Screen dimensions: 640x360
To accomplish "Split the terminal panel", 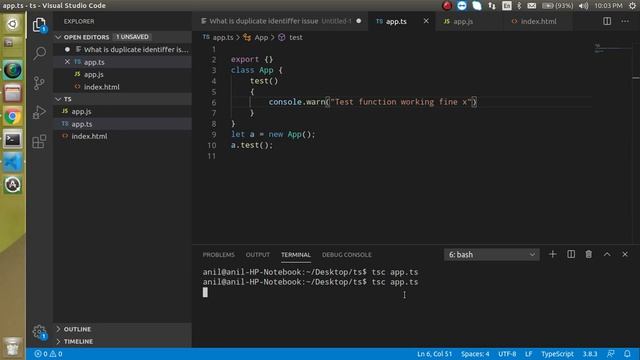I will 571,254.
